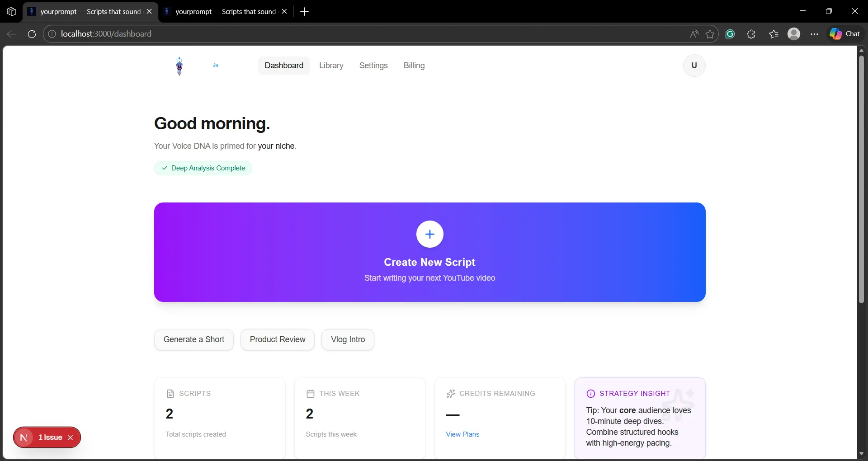The height and width of the screenshot is (461, 868).
Task: Open the Billing nav tab
Action: point(414,66)
